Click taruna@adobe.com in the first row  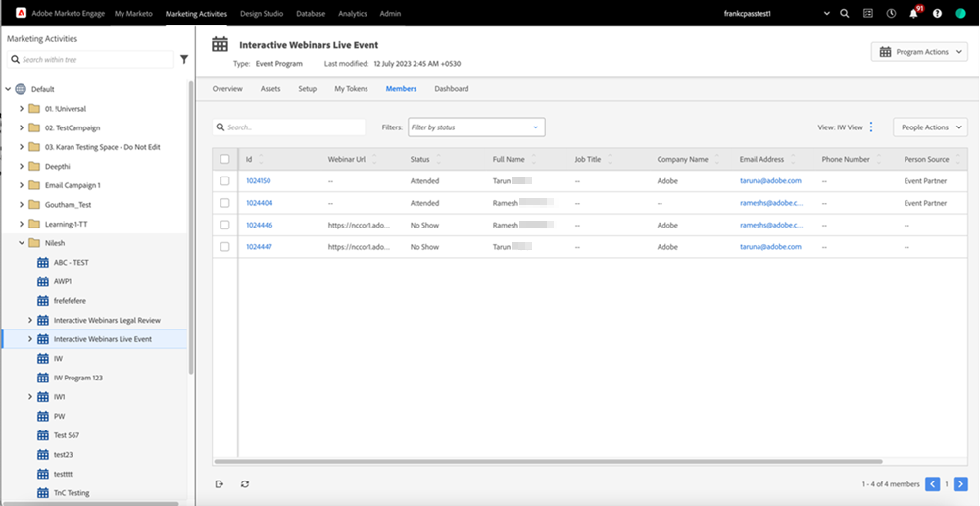(x=770, y=181)
